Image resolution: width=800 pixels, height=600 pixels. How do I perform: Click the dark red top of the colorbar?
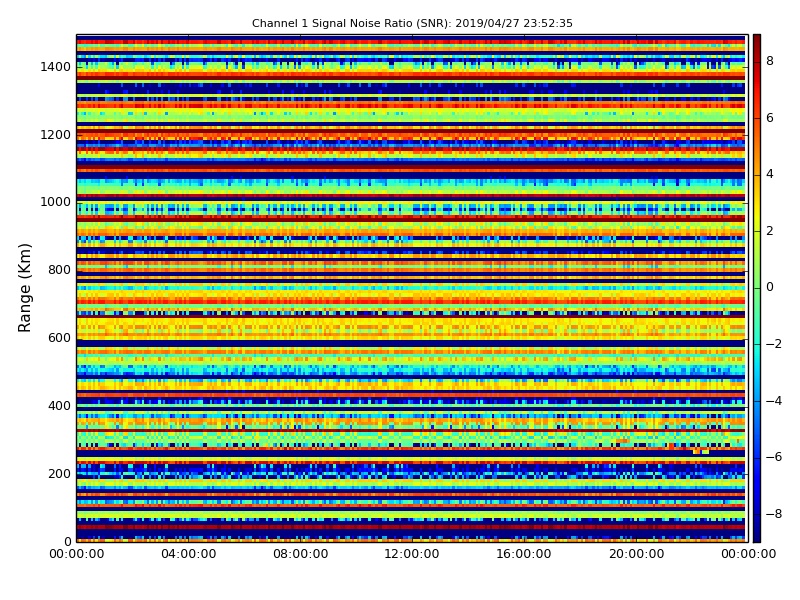[757, 43]
